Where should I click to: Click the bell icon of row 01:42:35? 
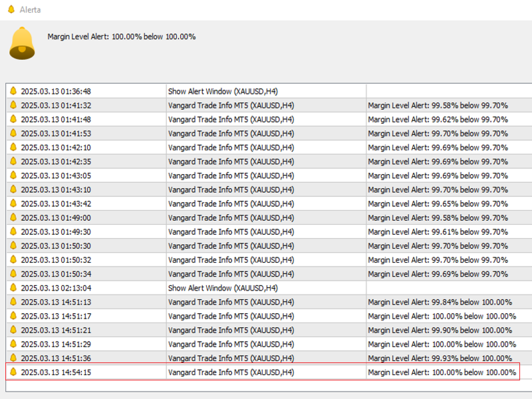(13, 161)
